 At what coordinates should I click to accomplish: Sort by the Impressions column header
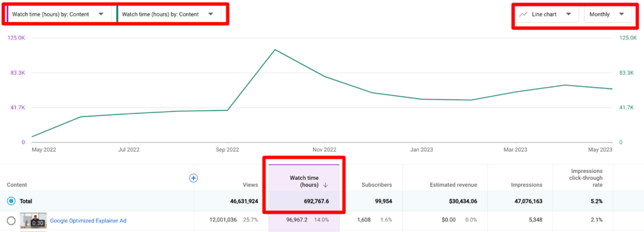pos(526,185)
